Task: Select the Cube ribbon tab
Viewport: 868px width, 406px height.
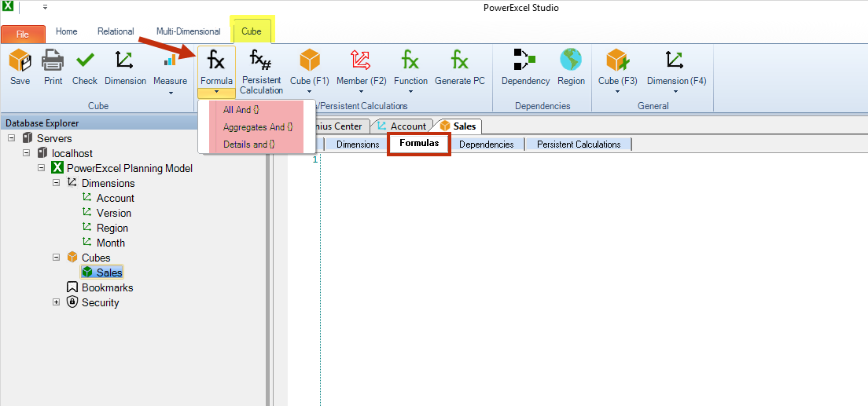Action: coord(252,31)
